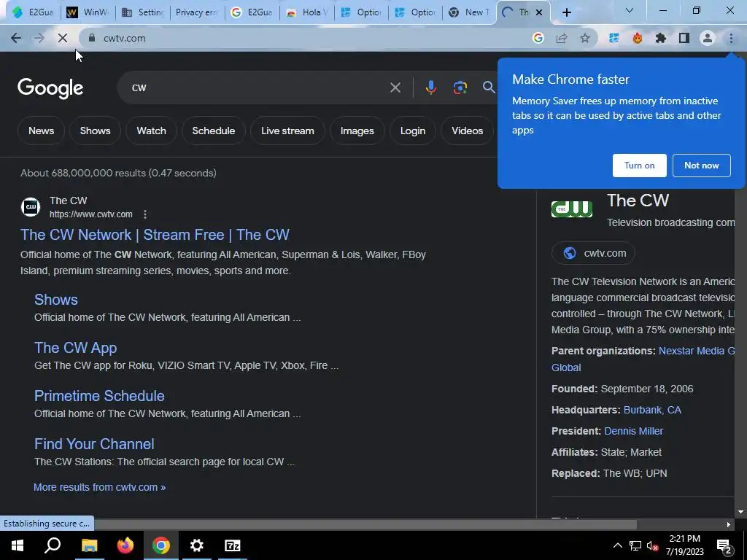Viewport: 747px width, 560px height.
Task: Open Chrome three-dot menu
Action: point(731,38)
